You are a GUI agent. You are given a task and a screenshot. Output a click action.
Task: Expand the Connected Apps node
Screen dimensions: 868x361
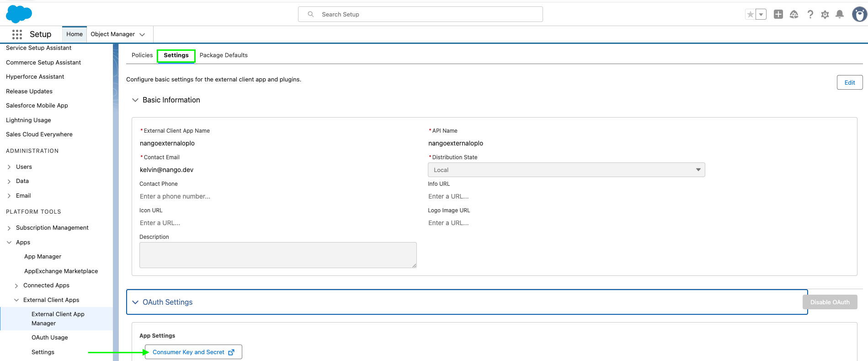[x=16, y=286]
